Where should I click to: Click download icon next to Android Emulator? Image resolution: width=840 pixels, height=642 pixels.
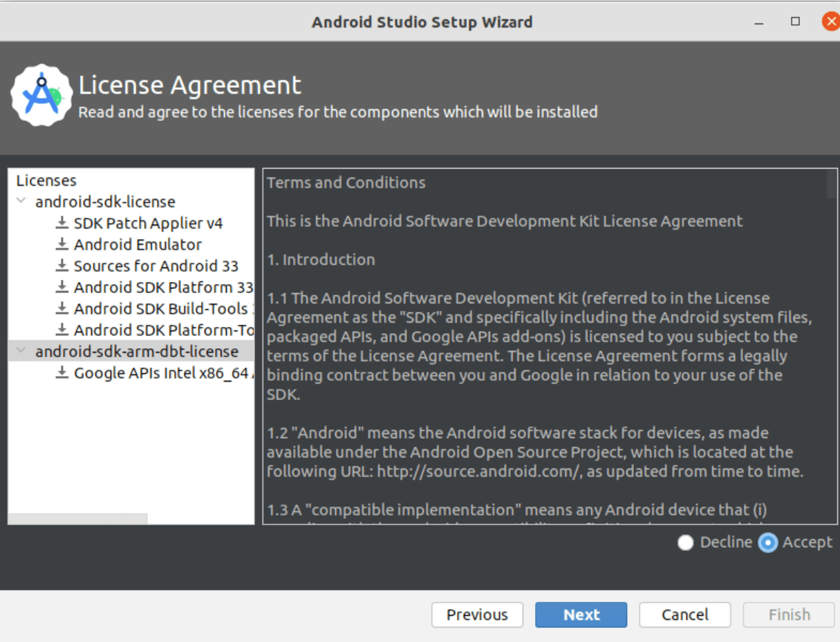tap(62, 245)
